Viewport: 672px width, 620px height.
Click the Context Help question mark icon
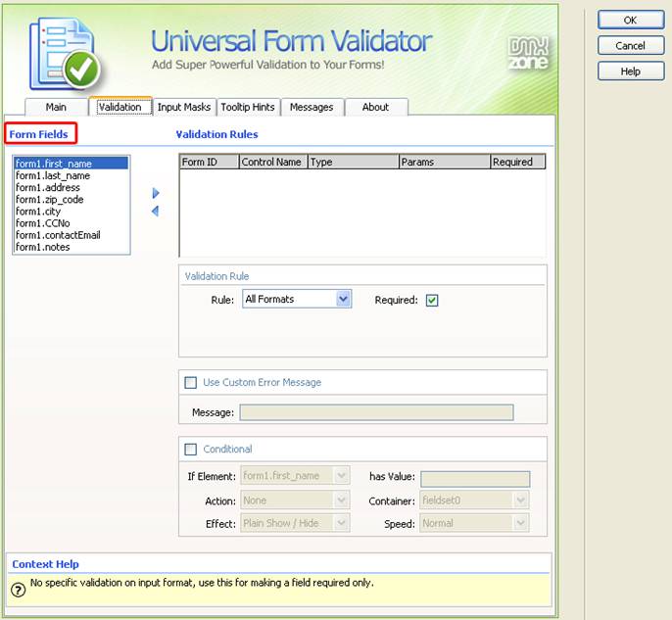click(18, 590)
